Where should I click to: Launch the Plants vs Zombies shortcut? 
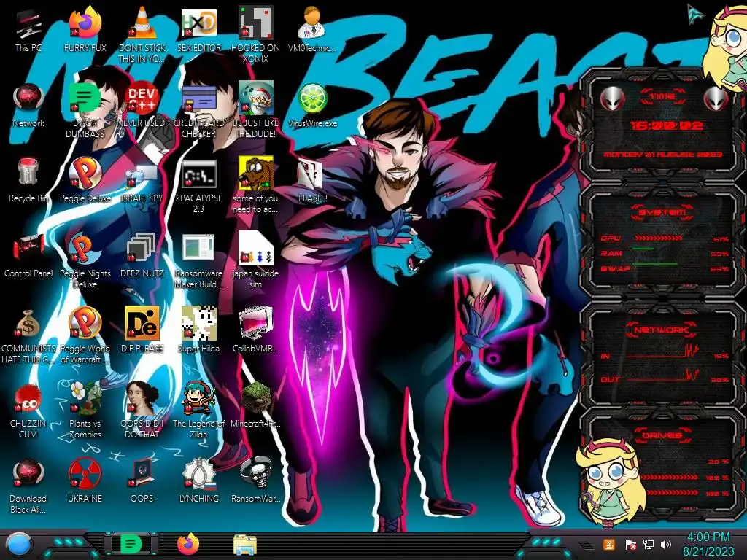pyautogui.click(x=85, y=411)
